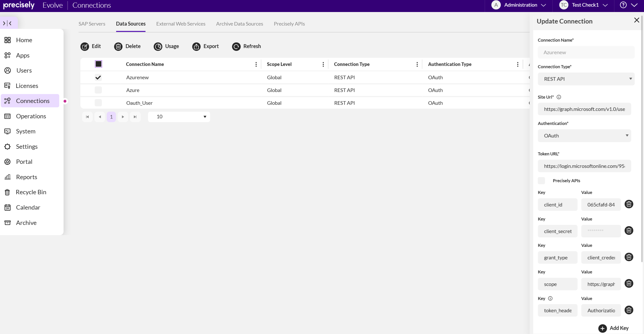
Task: Click the Edit toolbar icon
Action: click(84, 47)
